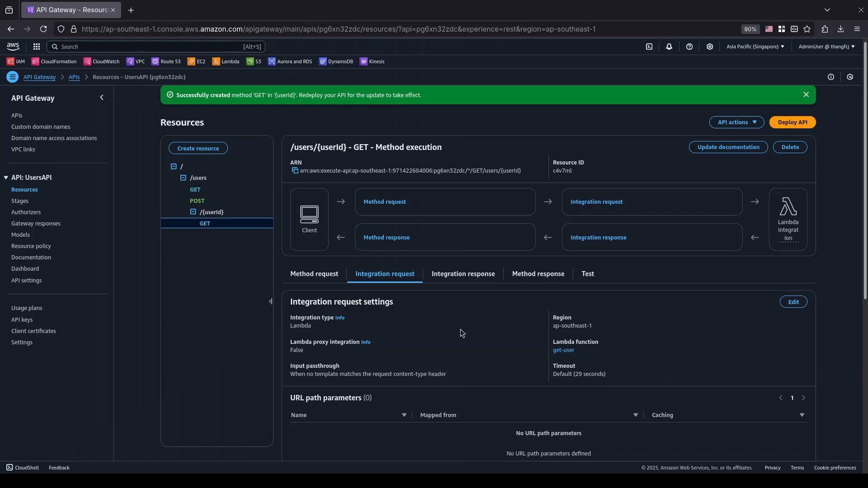
Task: Sort by Caching column arrow
Action: (802, 415)
